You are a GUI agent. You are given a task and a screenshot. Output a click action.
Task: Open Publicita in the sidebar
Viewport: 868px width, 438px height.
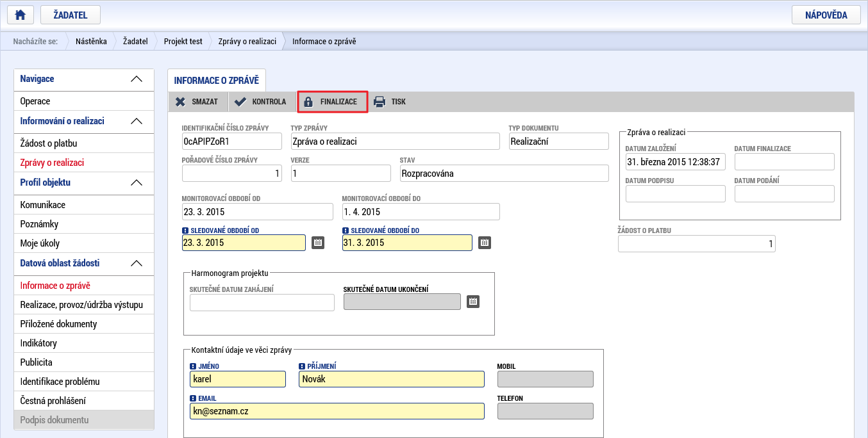[x=84, y=362]
